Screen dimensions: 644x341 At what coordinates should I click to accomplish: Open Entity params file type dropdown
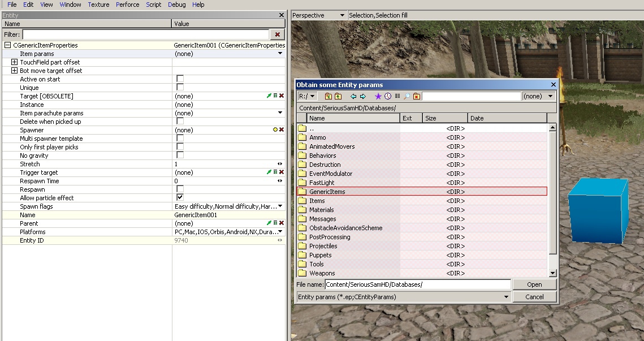[404, 297]
